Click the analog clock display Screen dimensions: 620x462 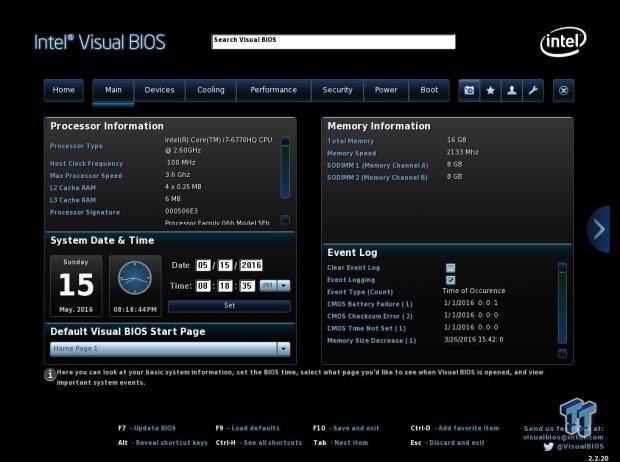(135, 278)
